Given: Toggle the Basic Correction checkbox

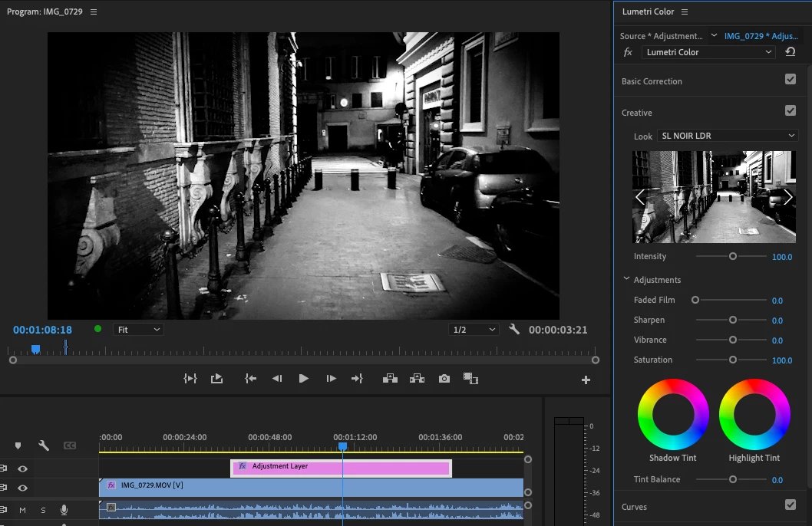Looking at the screenshot, I should tap(791, 80).
